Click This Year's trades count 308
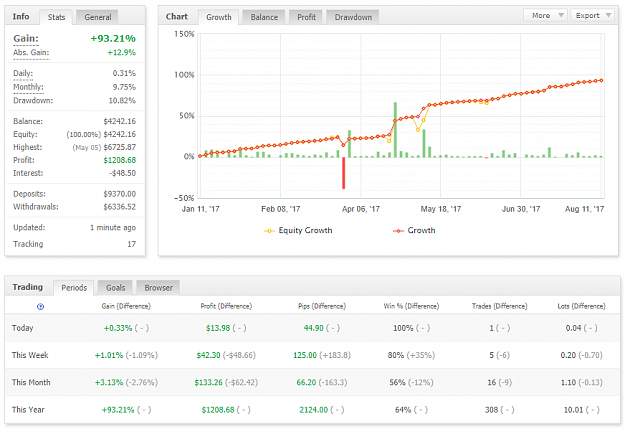The image size is (625, 429). (491, 410)
